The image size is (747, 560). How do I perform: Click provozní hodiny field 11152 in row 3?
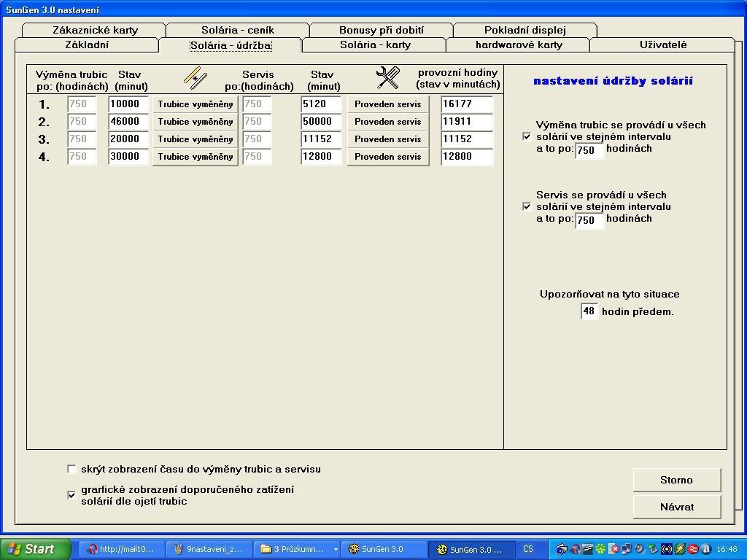click(467, 139)
